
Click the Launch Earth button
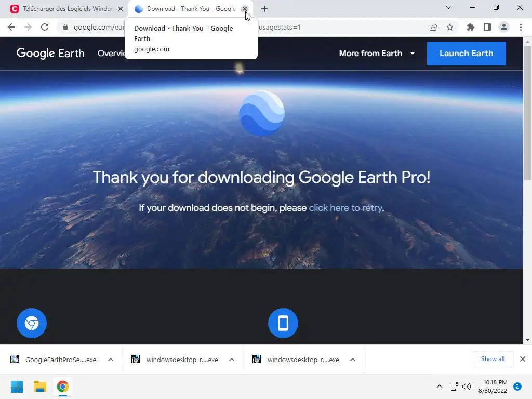click(466, 54)
